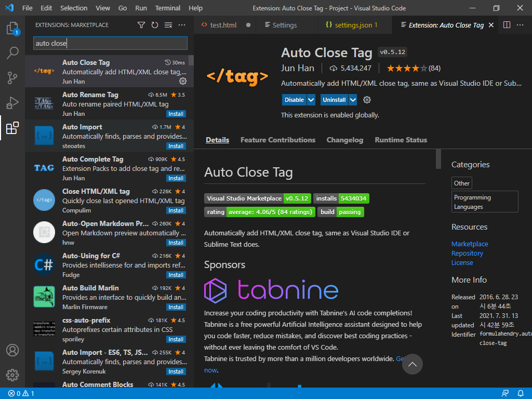Switch to the settings.json tab
Image resolution: width=532 pixels, height=399 pixels.
pyautogui.click(x=355, y=25)
